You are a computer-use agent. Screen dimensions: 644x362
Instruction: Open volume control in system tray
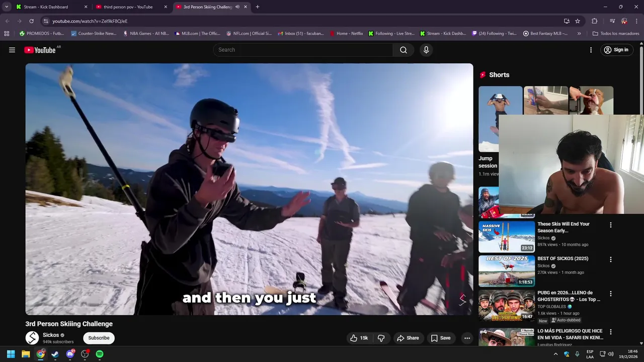tap(610, 354)
